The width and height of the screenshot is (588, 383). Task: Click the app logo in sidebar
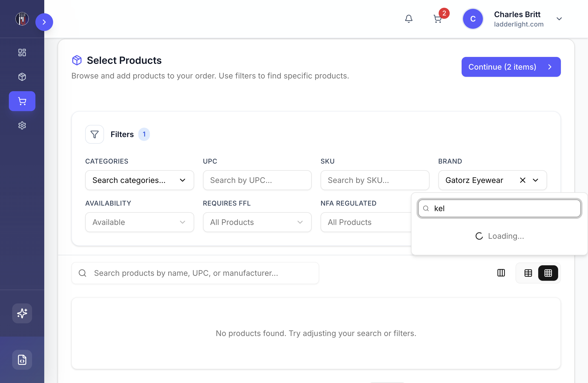[x=22, y=19]
